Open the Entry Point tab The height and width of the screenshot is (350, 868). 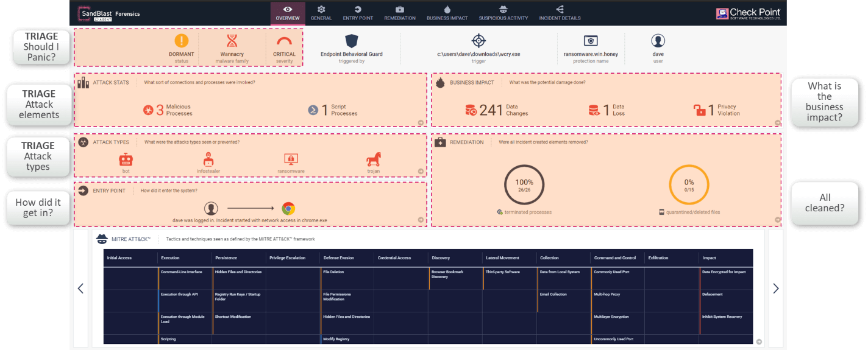coord(358,13)
